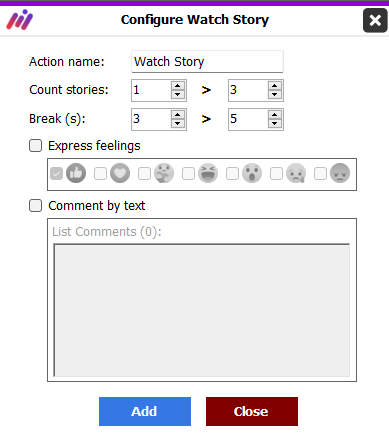Viewport: 389px width, 434px height.
Task: Click inside the List Comments text area
Action: pyautogui.click(x=202, y=310)
